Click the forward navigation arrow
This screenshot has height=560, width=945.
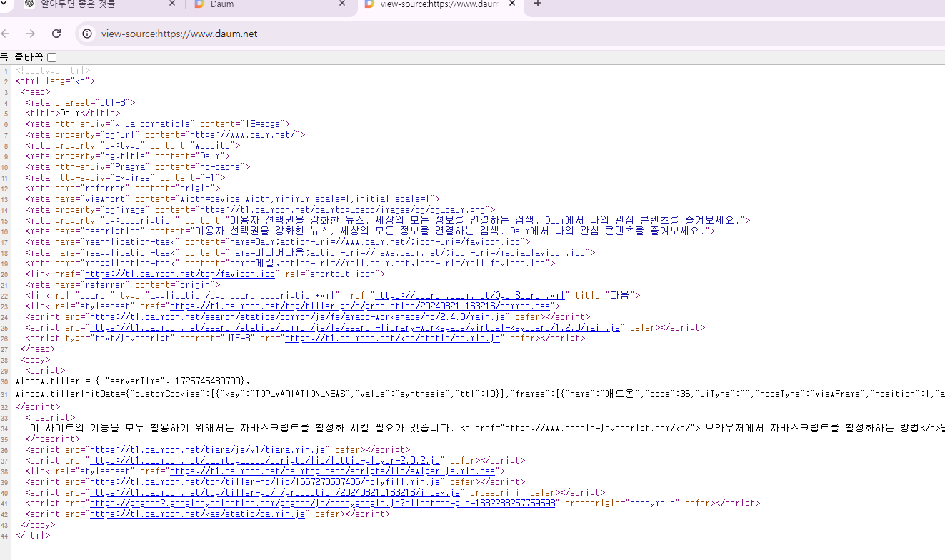click(x=30, y=34)
